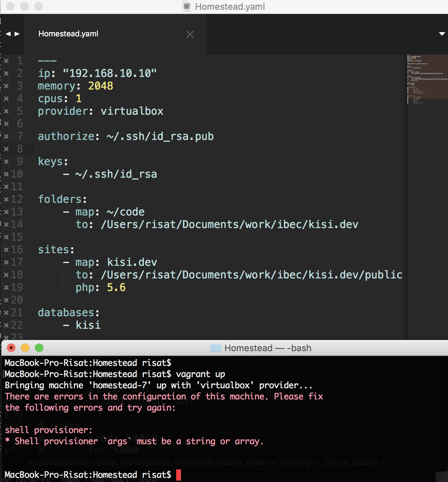Click the ip address string in line 2

pos(110,73)
